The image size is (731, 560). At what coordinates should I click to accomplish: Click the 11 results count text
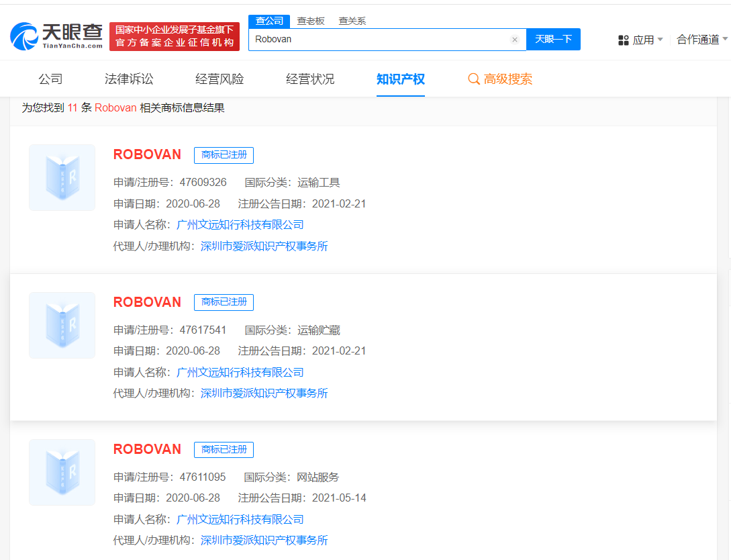[x=72, y=107]
